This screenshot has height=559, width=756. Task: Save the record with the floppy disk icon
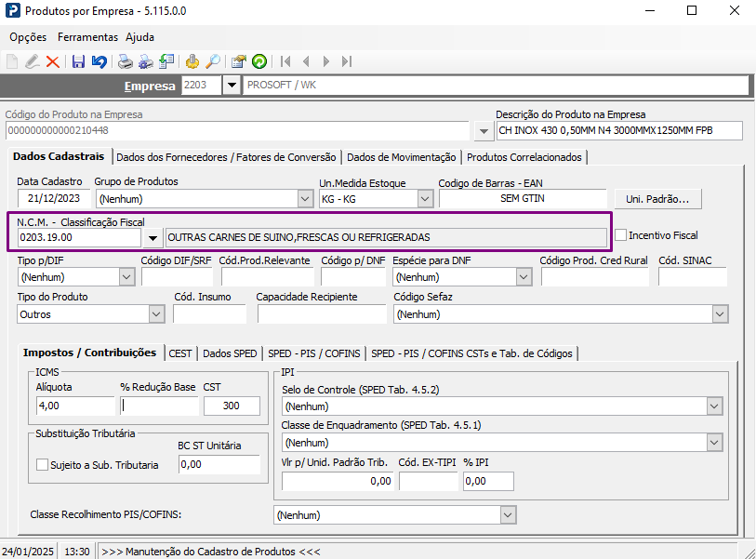tap(78, 61)
